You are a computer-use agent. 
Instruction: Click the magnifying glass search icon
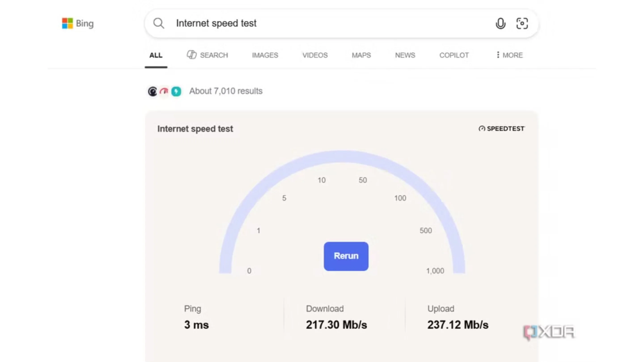coord(159,23)
